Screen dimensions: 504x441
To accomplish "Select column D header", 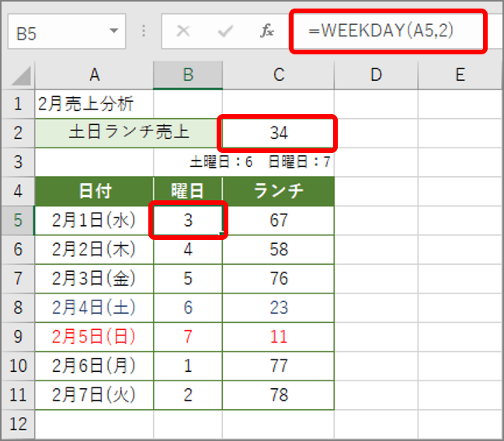I will (376, 75).
